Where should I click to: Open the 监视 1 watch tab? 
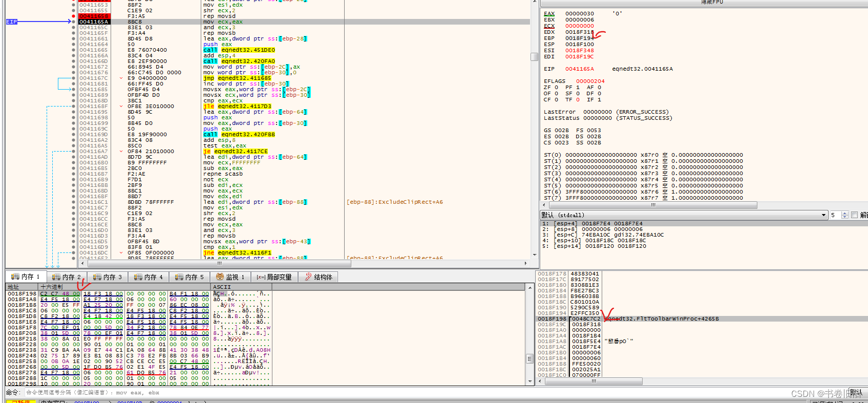click(x=230, y=277)
